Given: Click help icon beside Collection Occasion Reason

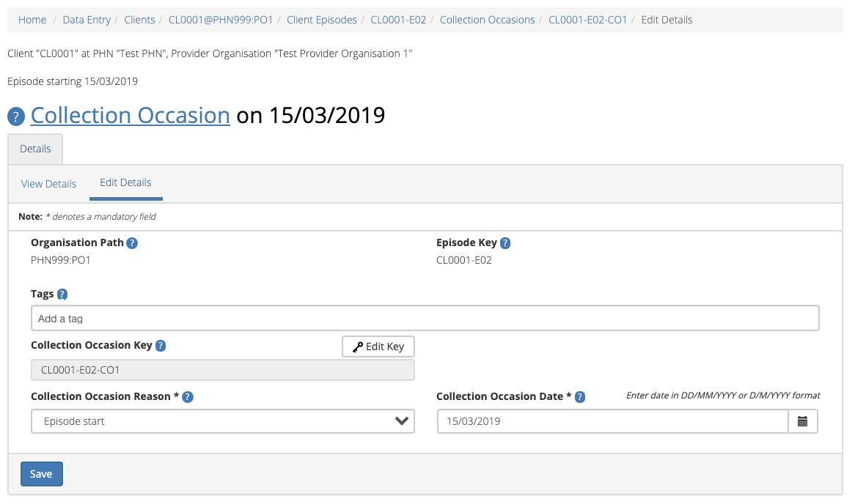Looking at the screenshot, I should pyautogui.click(x=188, y=397).
